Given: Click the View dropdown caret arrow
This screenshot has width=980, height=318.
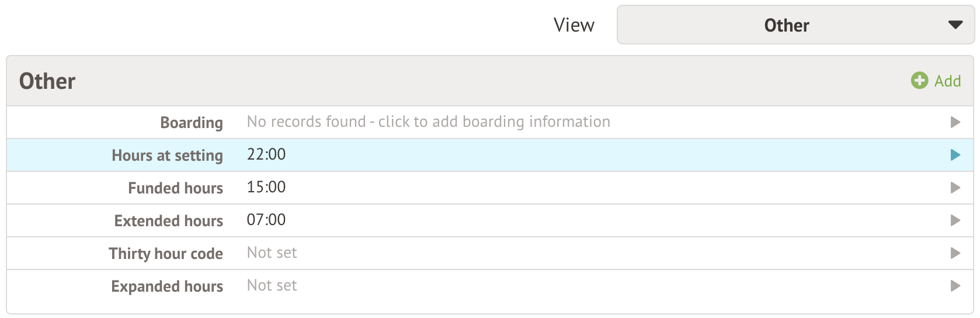Looking at the screenshot, I should click(955, 25).
